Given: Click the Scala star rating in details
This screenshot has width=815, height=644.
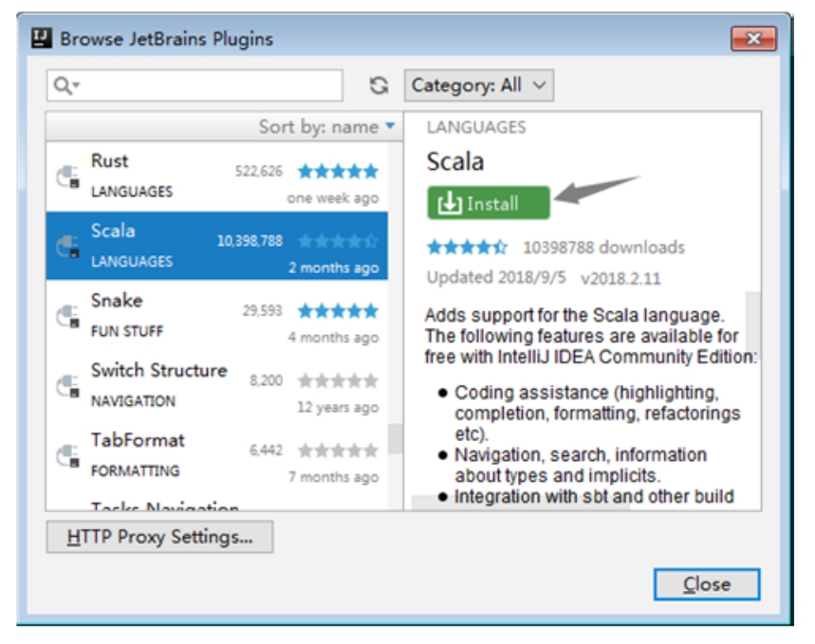Looking at the screenshot, I should 467,248.
